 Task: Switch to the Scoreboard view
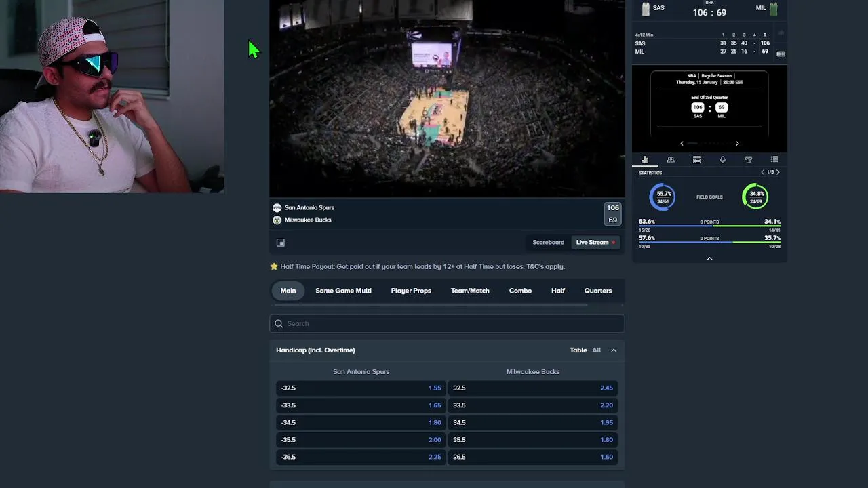pos(549,243)
